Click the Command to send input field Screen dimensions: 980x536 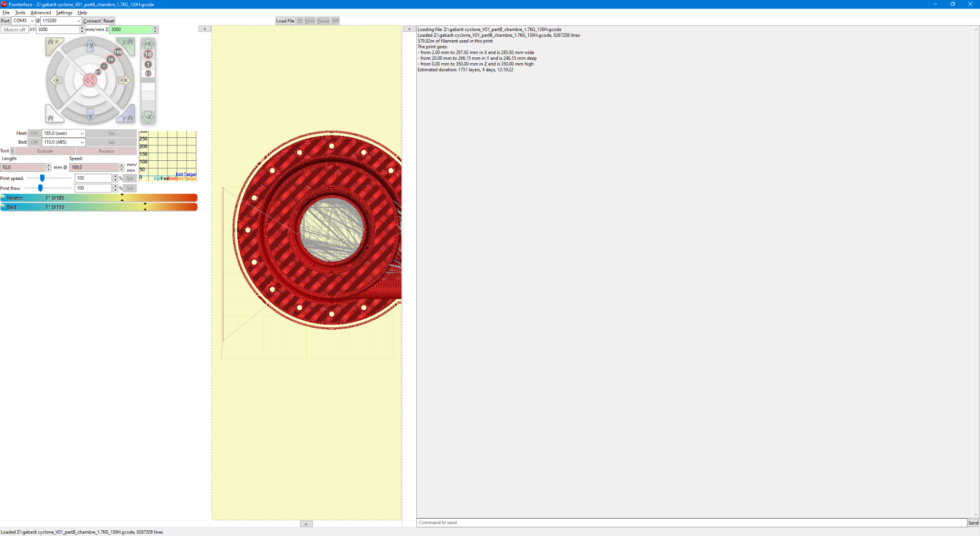point(691,523)
